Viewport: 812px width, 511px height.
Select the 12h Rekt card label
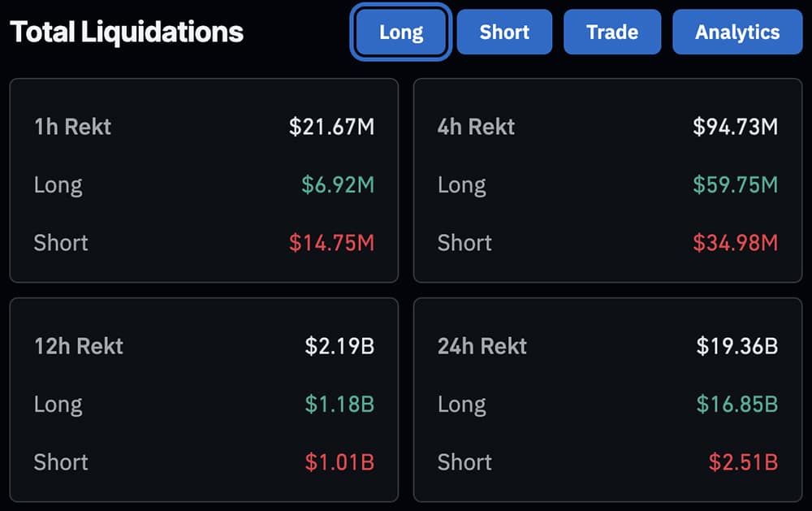(78, 346)
